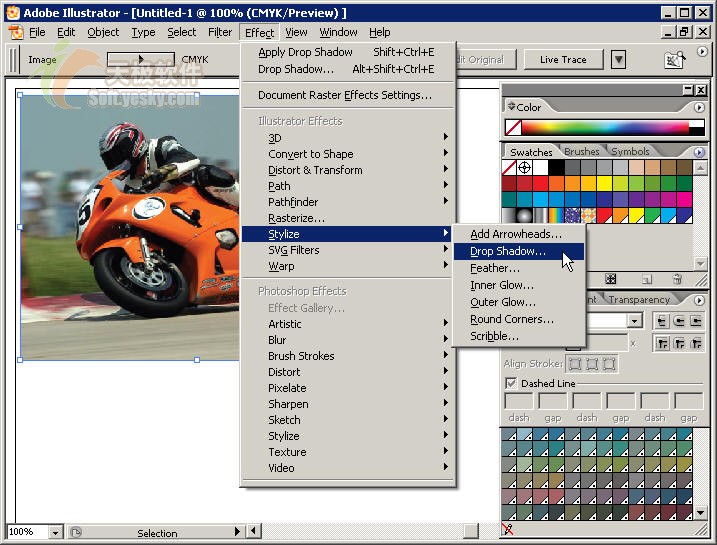Viewport: 717px width, 545px height.
Task: Select Outer Glow in the Stylize submenu
Action: point(503,302)
